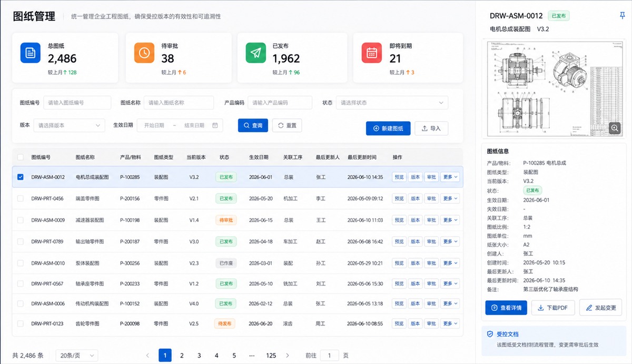The height and width of the screenshot is (364, 632).
Task: Click the 待审批 status tag for DRW-ASM-0009
Action: [x=226, y=220]
